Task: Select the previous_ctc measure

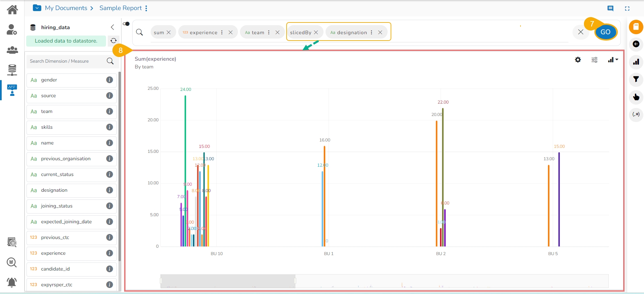Action: (71, 238)
